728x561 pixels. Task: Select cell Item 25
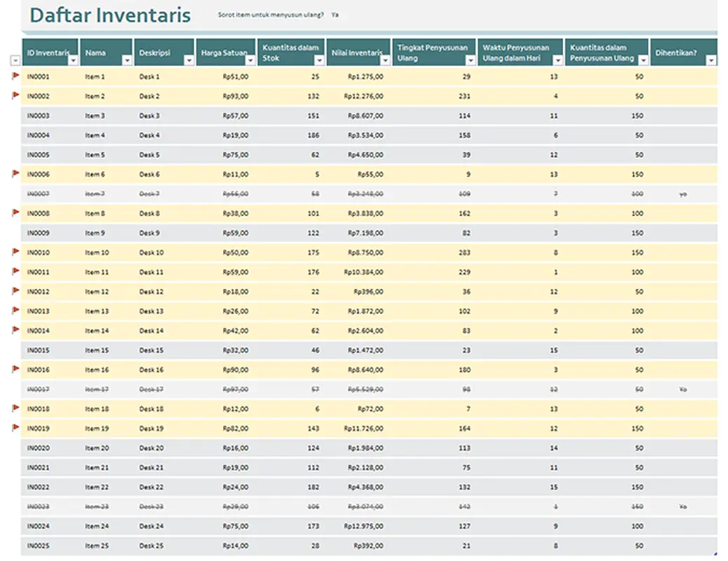pos(97,546)
